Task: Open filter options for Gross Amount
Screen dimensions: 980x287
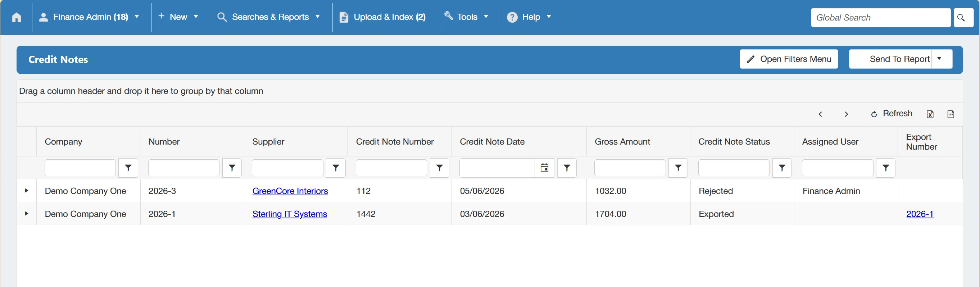Action: click(x=678, y=168)
